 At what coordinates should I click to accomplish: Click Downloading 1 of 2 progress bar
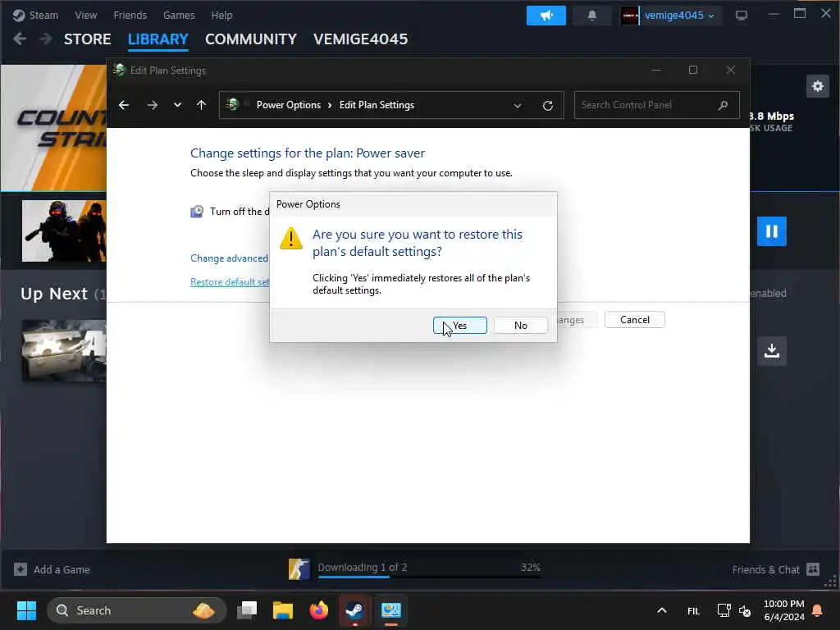coord(429,577)
